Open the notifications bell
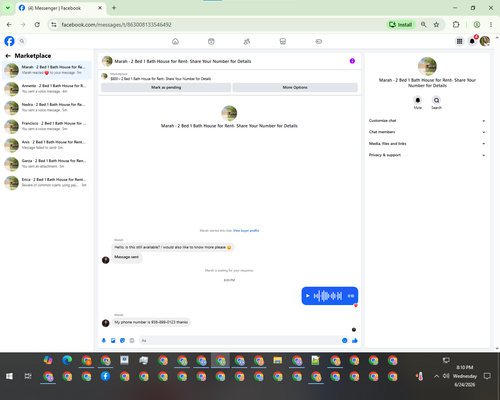Image resolution: width=500 pixels, height=400 pixels. click(x=472, y=41)
